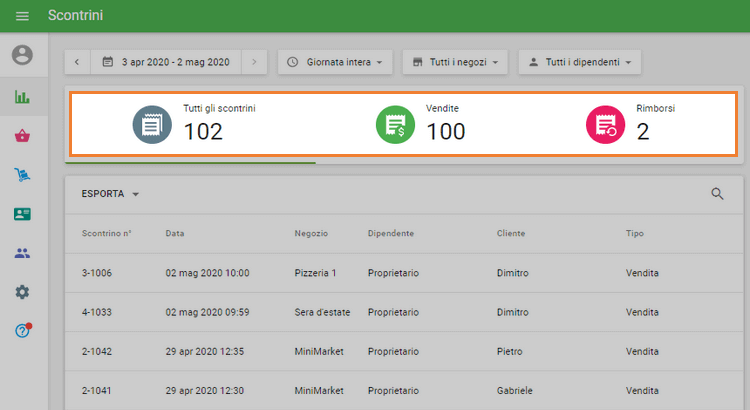Open the Items shopping basket icon
750x410 pixels.
click(22, 136)
